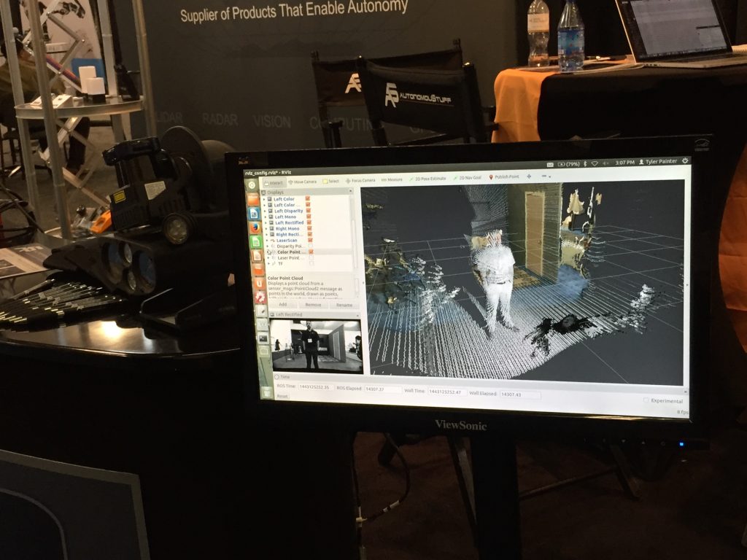Uncheck the Left Mono display checkbox
The width and height of the screenshot is (747, 560).
coord(309,216)
